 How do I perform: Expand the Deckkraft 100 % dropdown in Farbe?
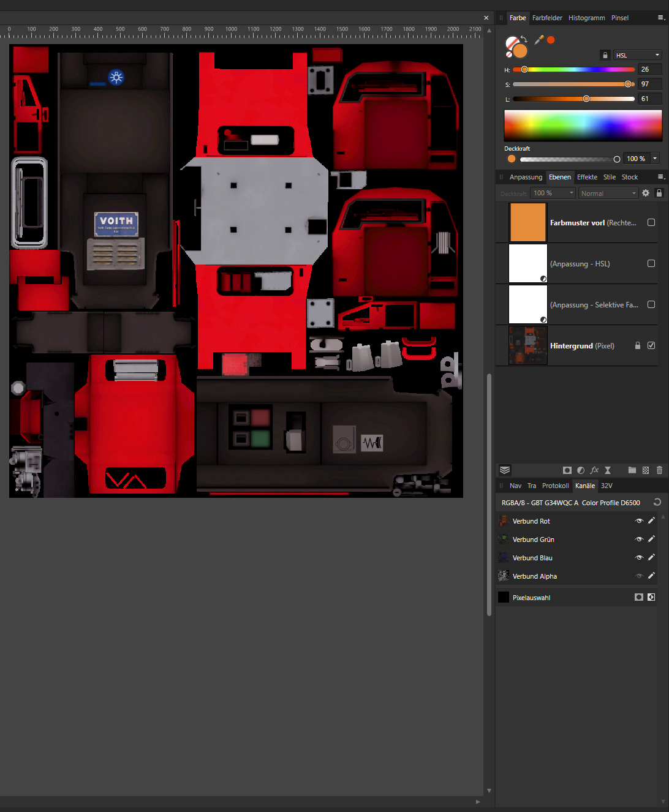[655, 159]
